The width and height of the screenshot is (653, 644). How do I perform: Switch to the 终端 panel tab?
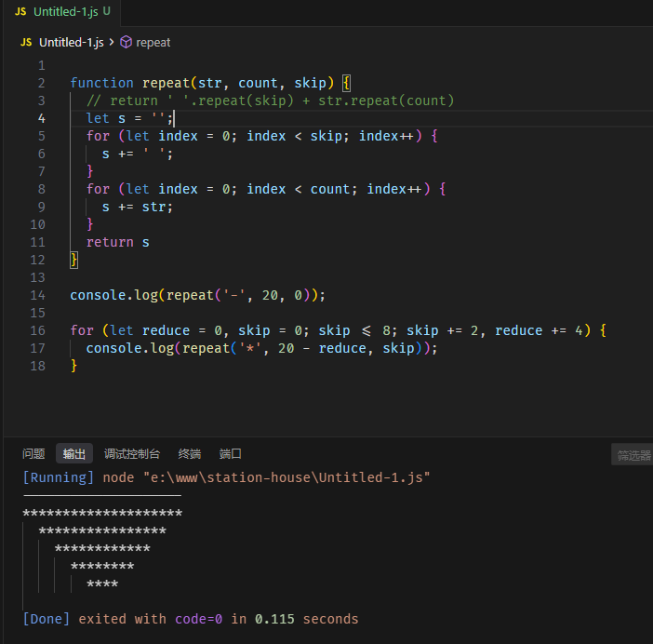(x=190, y=453)
